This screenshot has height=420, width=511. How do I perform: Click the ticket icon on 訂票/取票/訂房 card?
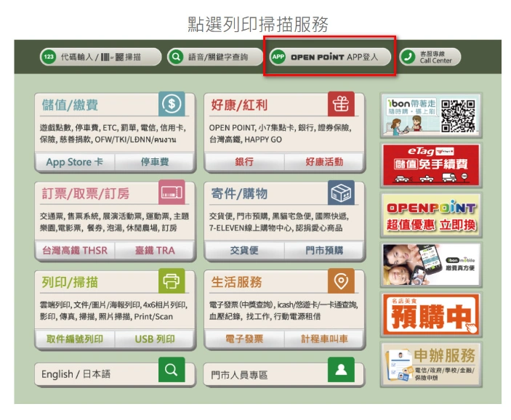coord(172,193)
